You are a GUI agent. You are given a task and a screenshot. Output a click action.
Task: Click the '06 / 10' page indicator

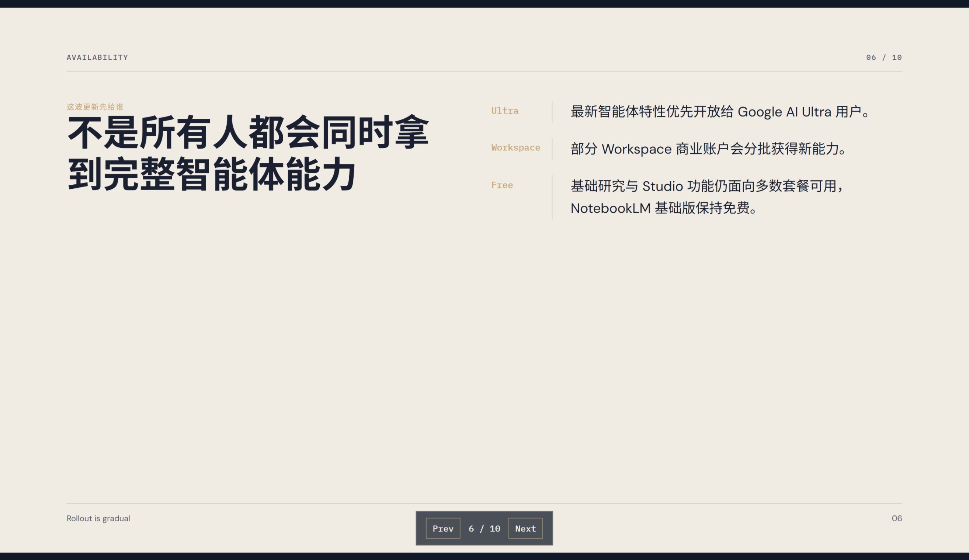(x=883, y=57)
